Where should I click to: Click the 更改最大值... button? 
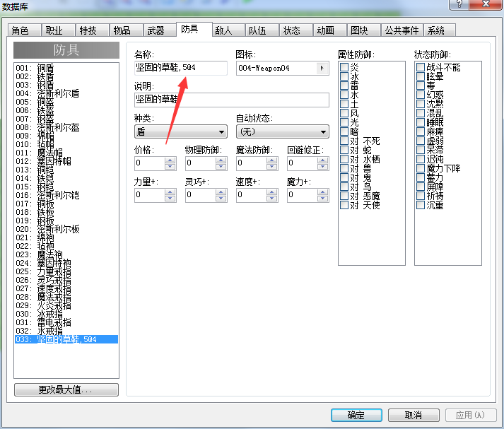(66, 390)
